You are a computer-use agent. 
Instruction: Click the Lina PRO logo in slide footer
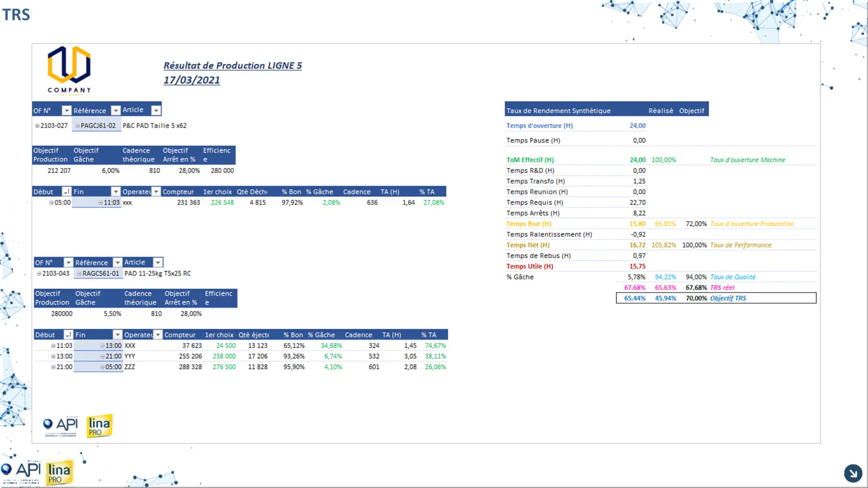59,473
